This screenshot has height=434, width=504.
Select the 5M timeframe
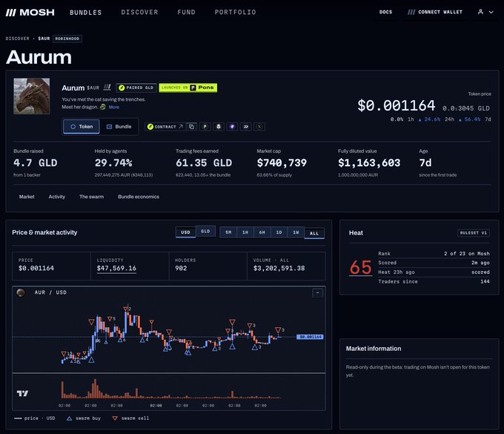pyautogui.click(x=228, y=232)
